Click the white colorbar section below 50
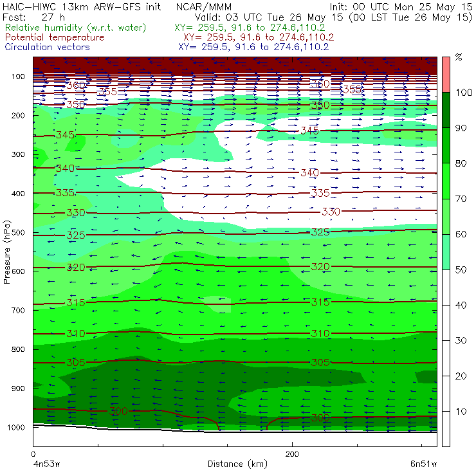 point(446,358)
